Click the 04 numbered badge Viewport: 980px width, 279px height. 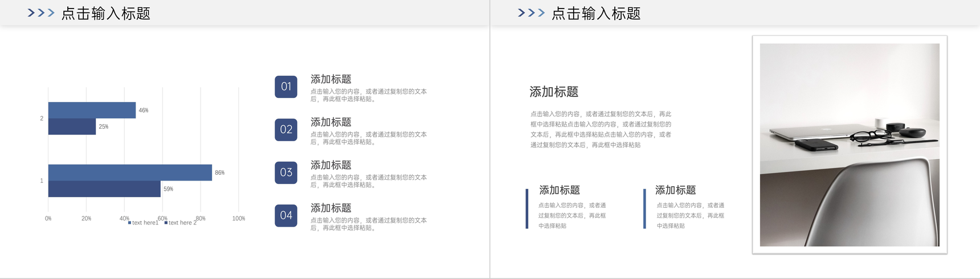coord(286,215)
